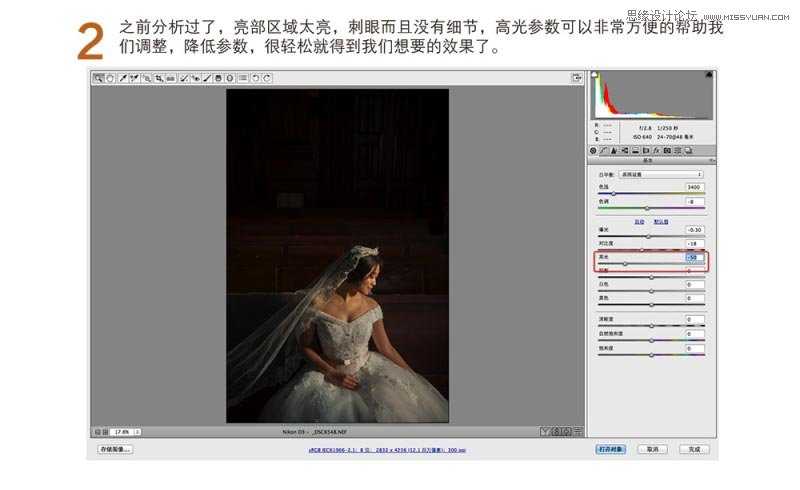Toggle full screen mode icon
Viewport: 800px width, 490px height.
point(577,78)
